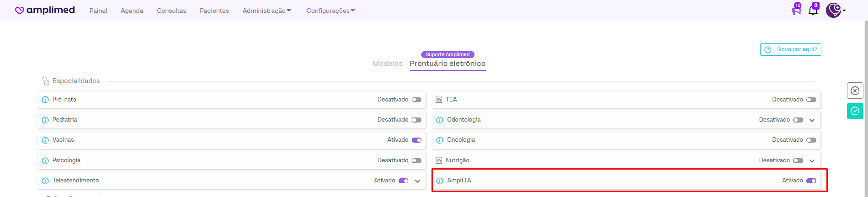868x197 pixels.
Task: Click the info icon beside Pré-natal
Action: coord(45,100)
